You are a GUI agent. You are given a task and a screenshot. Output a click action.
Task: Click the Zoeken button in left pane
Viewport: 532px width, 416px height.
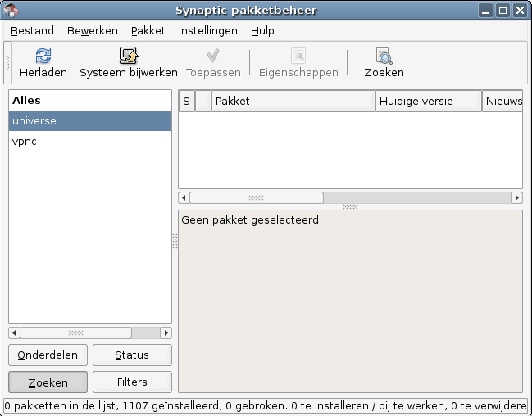click(48, 382)
